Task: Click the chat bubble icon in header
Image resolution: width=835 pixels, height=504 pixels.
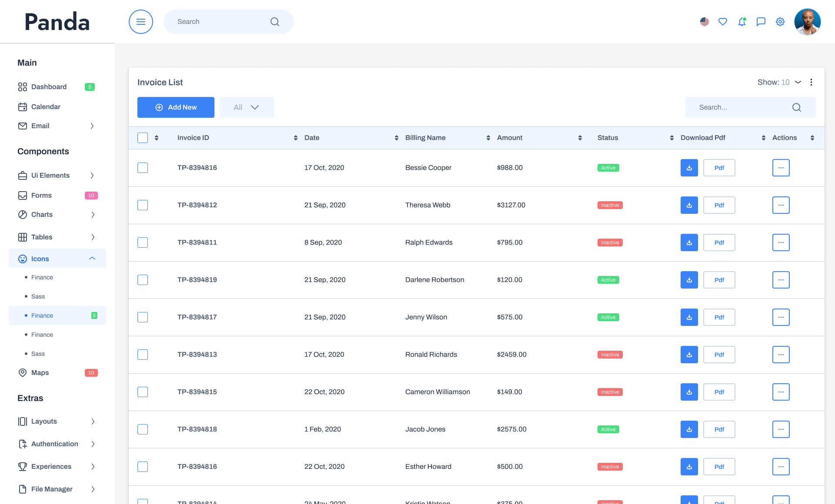Action: (x=761, y=21)
